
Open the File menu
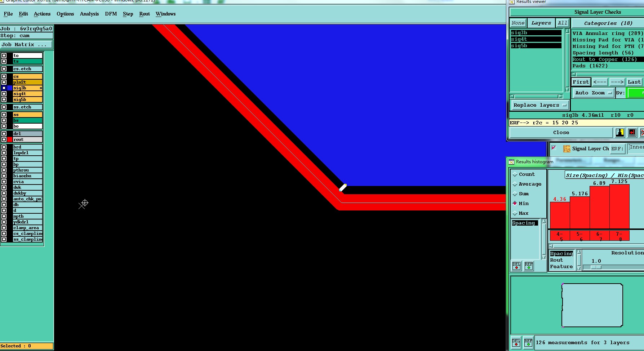pos(8,14)
